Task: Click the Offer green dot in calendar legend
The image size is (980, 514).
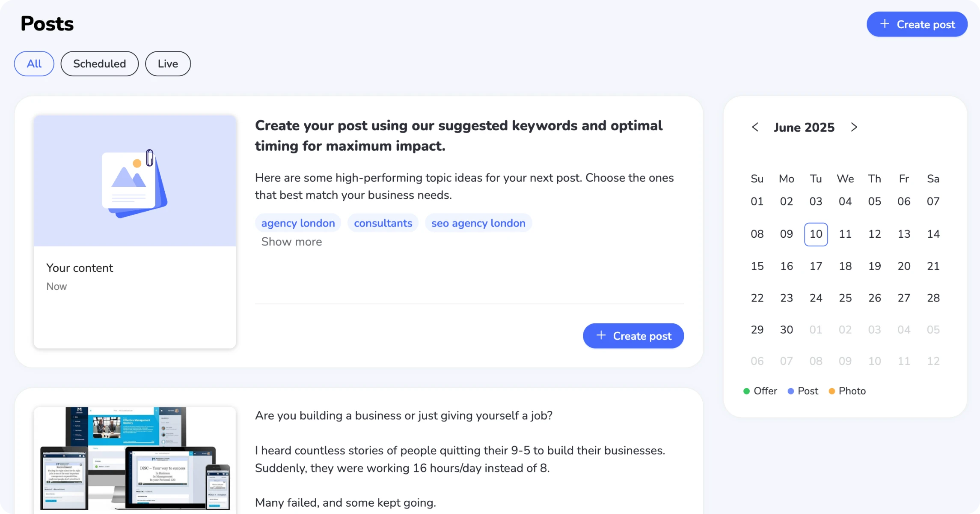Action: tap(746, 391)
